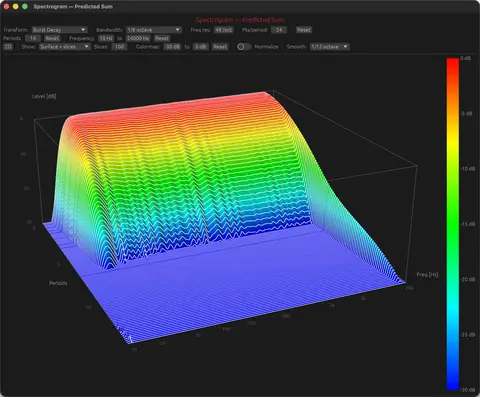The height and width of the screenshot is (397, 480).
Task: Focus the Periods value field showing 14
Action: 33,38
